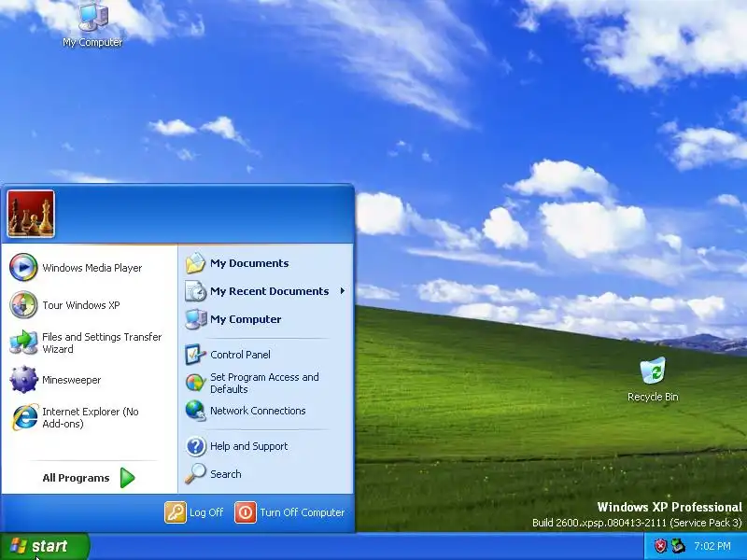This screenshot has width=747, height=560.
Task: Click the Set Program Access and Defaults icon
Action: [x=195, y=383]
